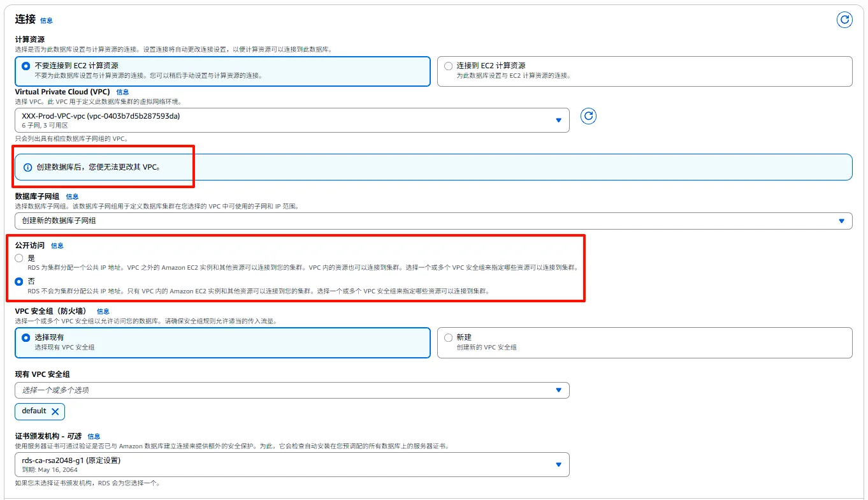Viewport: 868px width, 500px height.
Task: Remove the default security group tag
Action: click(x=55, y=411)
